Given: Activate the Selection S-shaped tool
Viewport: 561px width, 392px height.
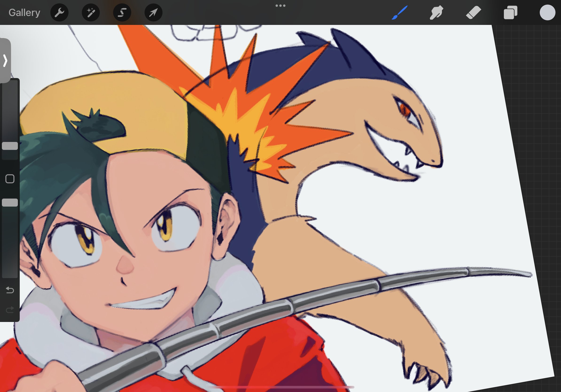Looking at the screenshot, I should tap(122, 12).
